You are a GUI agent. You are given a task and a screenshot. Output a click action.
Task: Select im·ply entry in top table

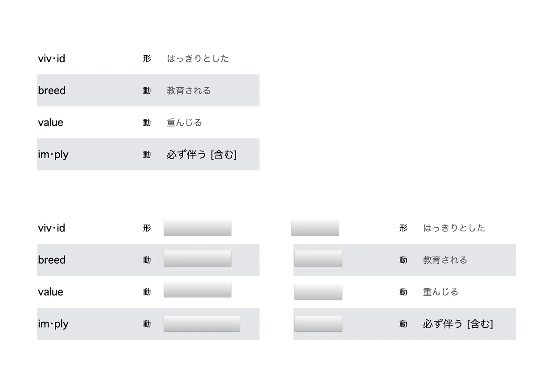tap(148, 155)
